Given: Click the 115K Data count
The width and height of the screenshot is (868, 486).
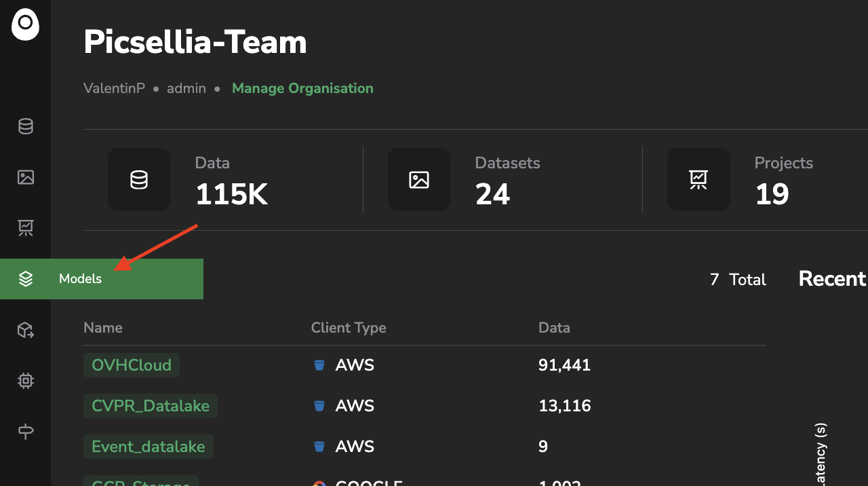Looking at the screenshot, I should tap(232, 194).
